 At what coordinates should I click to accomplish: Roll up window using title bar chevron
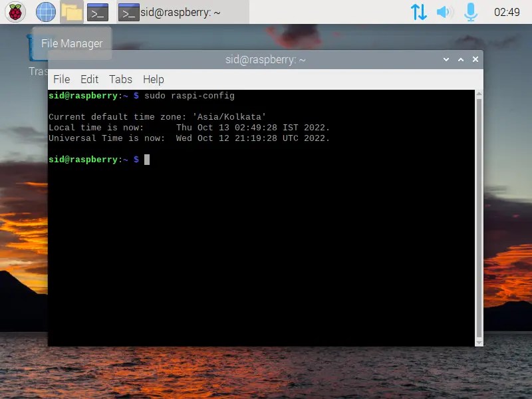[x=446, y=59]
